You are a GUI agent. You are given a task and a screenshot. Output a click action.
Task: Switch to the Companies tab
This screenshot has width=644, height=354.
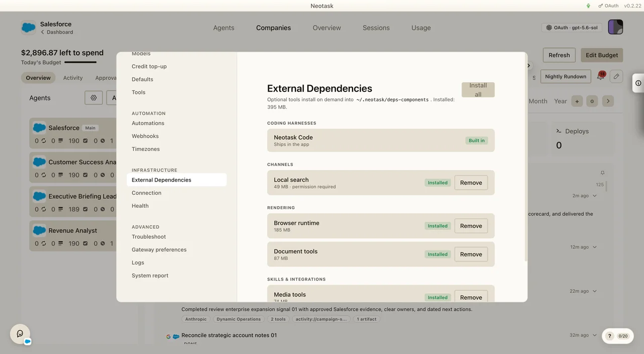tap(273, 28)
